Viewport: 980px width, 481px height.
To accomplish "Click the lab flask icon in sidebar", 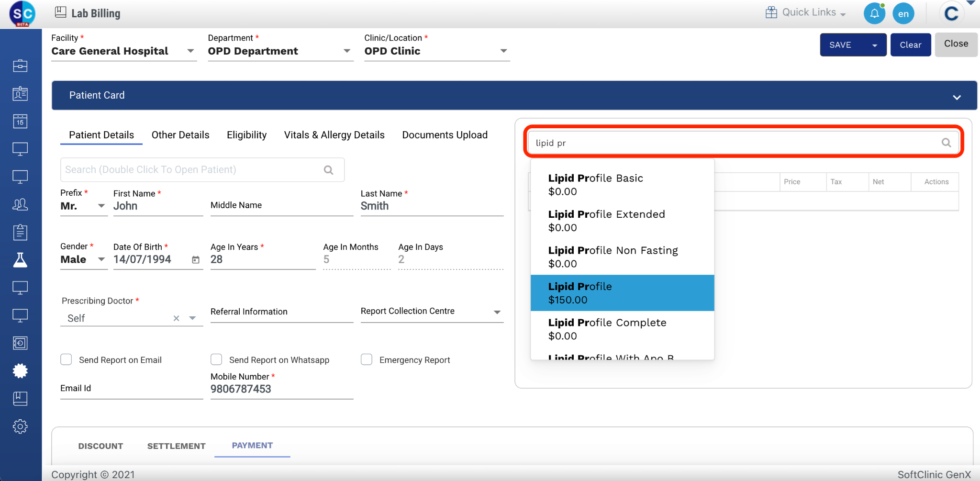I will pos(20,260).
